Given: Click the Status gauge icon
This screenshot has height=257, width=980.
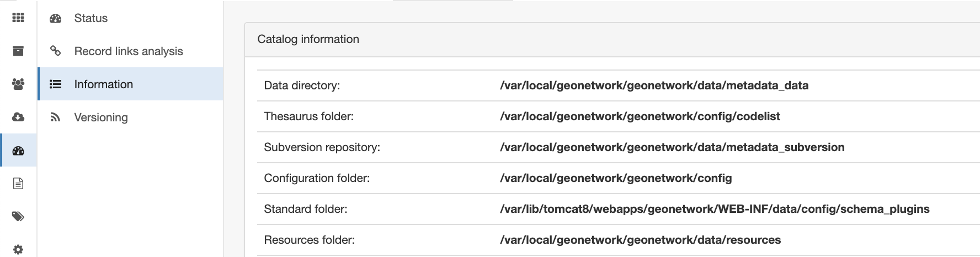Looking at the screenshot, I should click(55, 18).
